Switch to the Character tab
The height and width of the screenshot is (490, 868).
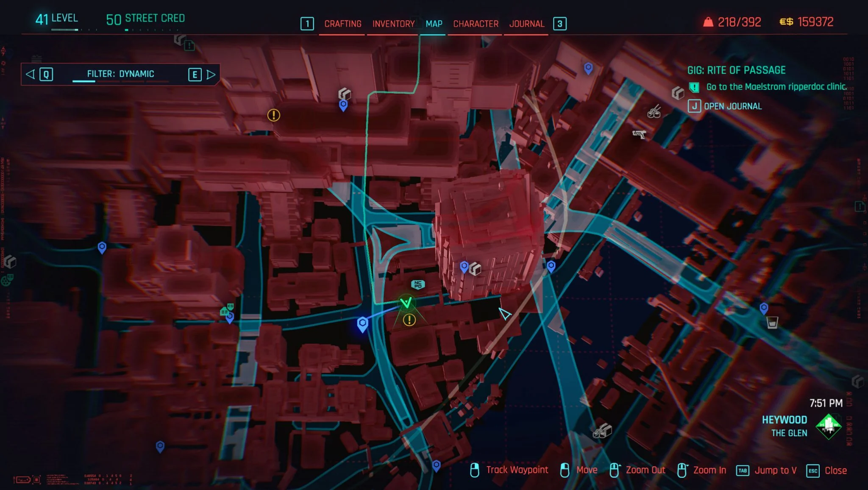coord(476,24)
